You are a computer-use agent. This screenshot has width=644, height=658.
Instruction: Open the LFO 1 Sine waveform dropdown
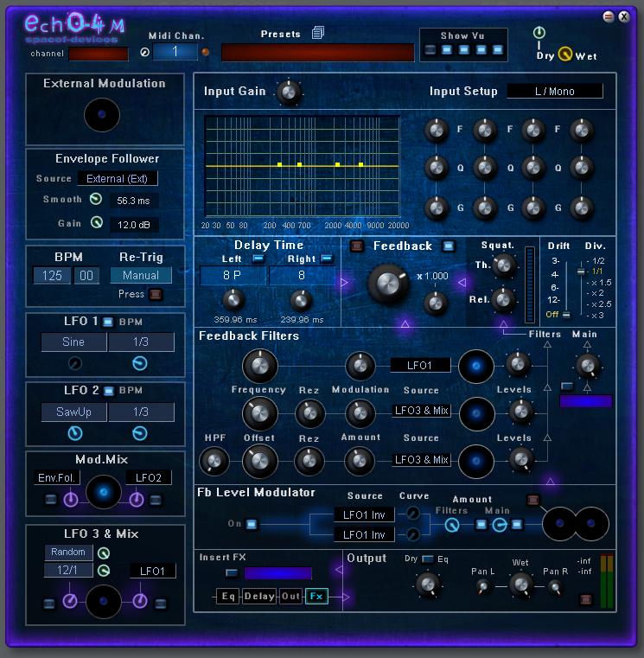pos(73,342)
